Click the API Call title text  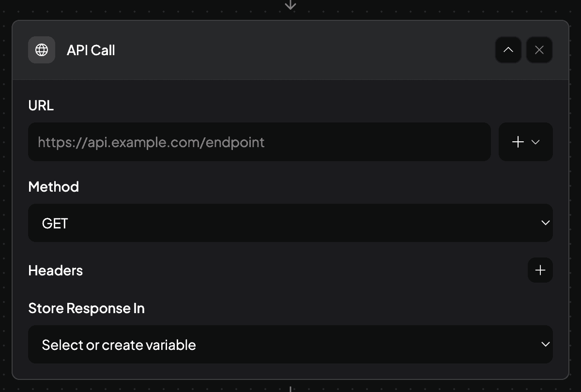(x=91, y=50)
